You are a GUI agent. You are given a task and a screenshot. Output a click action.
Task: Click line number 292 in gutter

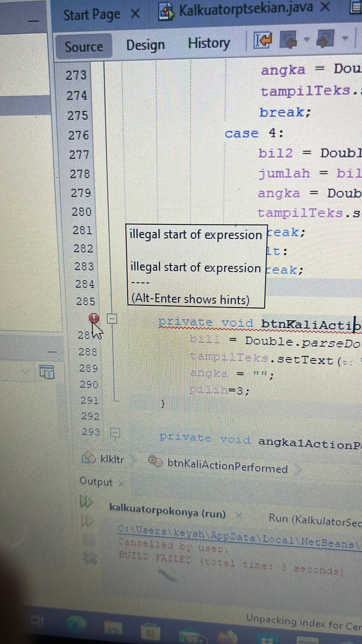click(x=90, y=416)
